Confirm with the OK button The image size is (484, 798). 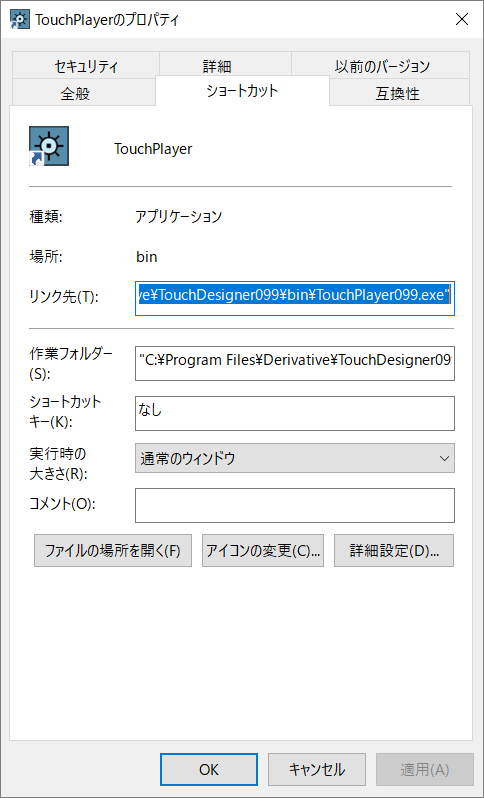209,770
